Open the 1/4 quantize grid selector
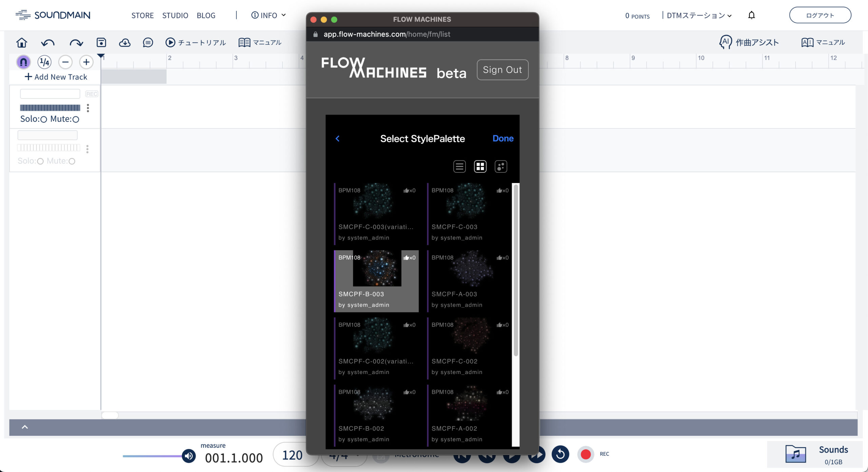Viewport: 868px width, 472px height. [x=44, y=62]
